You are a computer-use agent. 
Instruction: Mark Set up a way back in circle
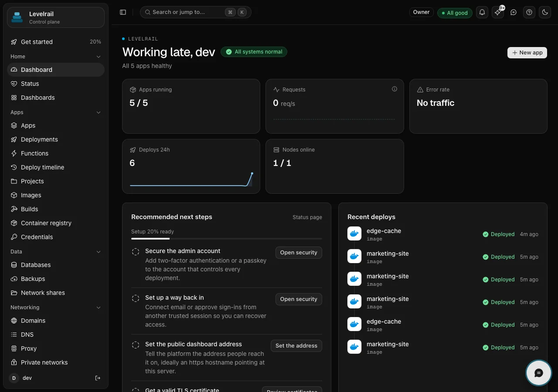pyautogui.click(x=136, y=298)
